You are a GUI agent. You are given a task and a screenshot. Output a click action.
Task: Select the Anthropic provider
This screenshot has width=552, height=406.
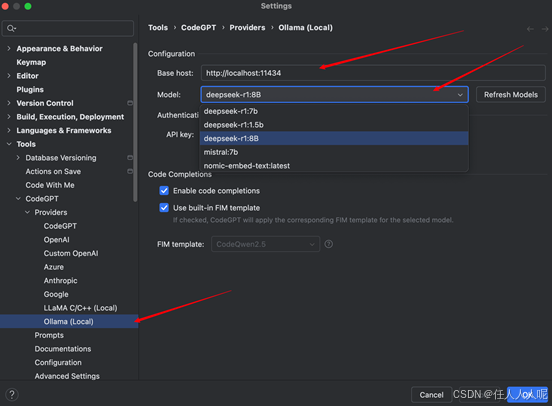click(60, 281)
